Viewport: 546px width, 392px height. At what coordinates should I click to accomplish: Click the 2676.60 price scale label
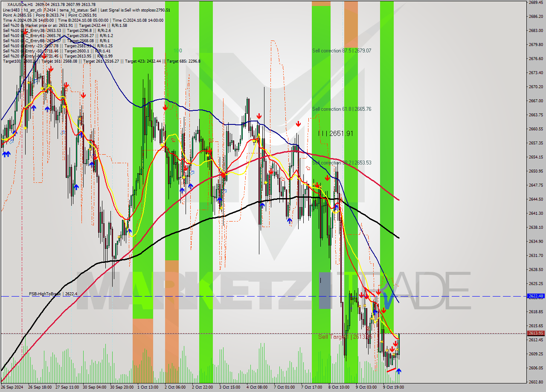[536, 58]
